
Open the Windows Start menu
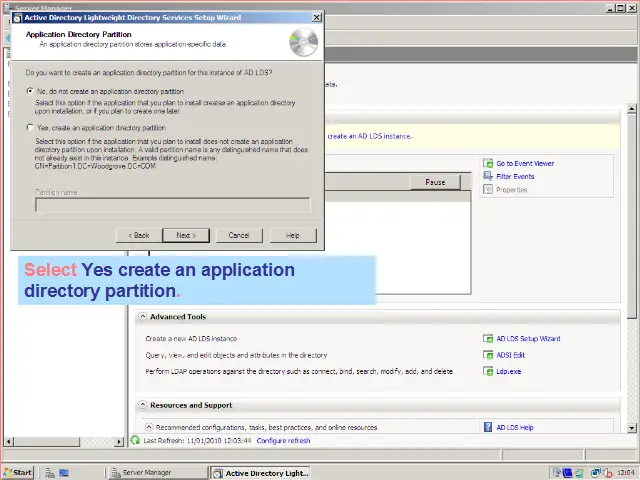(x=18, y=473)
